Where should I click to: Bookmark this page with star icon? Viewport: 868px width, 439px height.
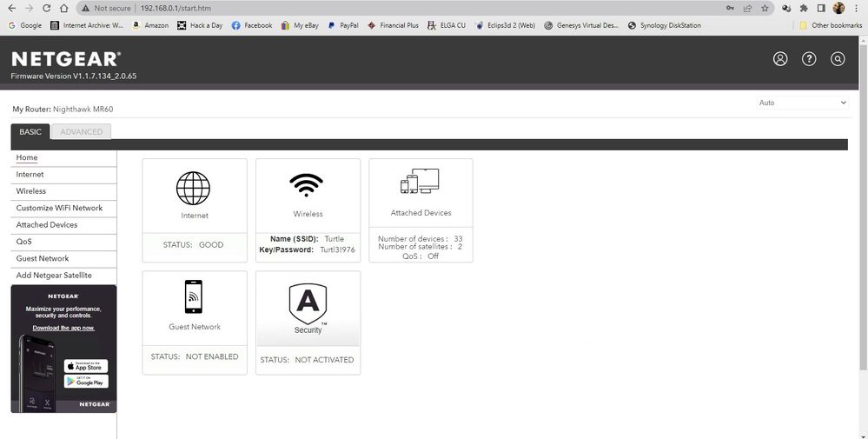[765, 9]
